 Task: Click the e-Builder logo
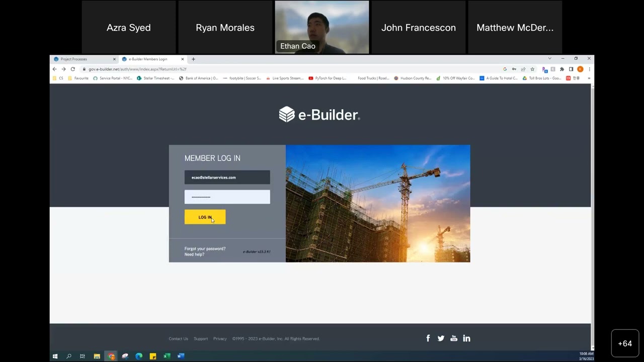[x=319, y=115]
